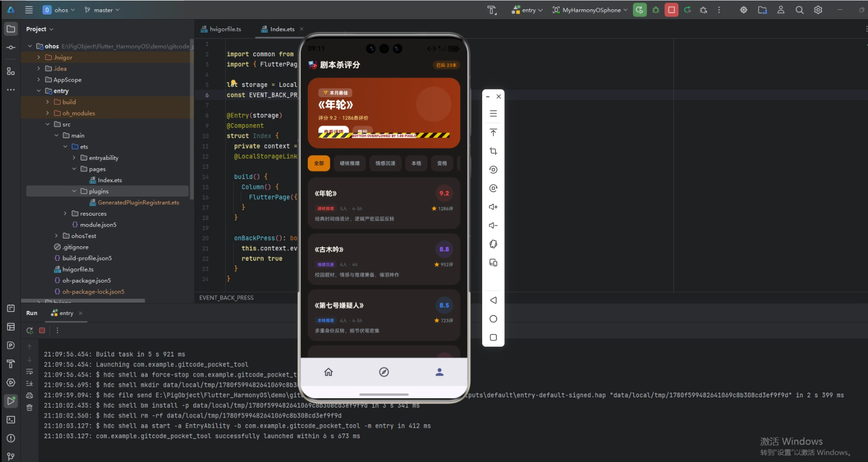Open the Structure tool window icon
The width and height of the screenshot is (868, 462).
tap(11, 71)
